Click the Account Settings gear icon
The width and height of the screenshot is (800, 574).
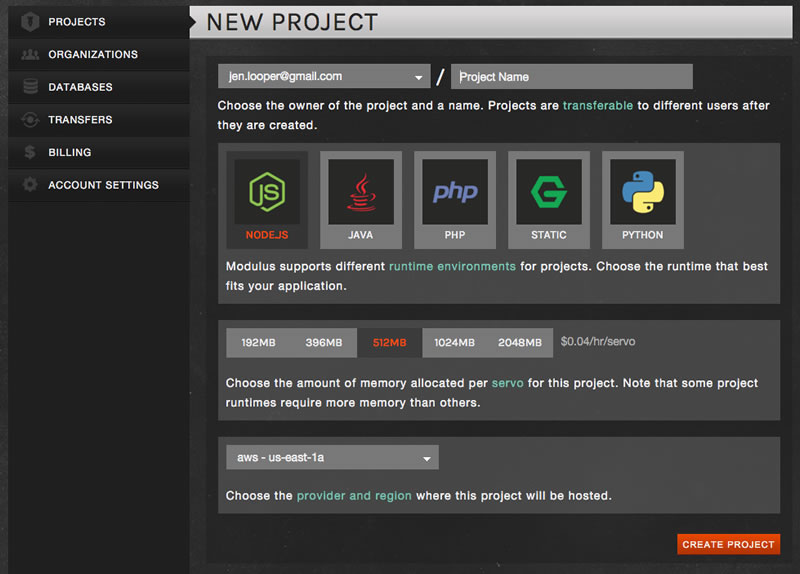pos(30,185)
